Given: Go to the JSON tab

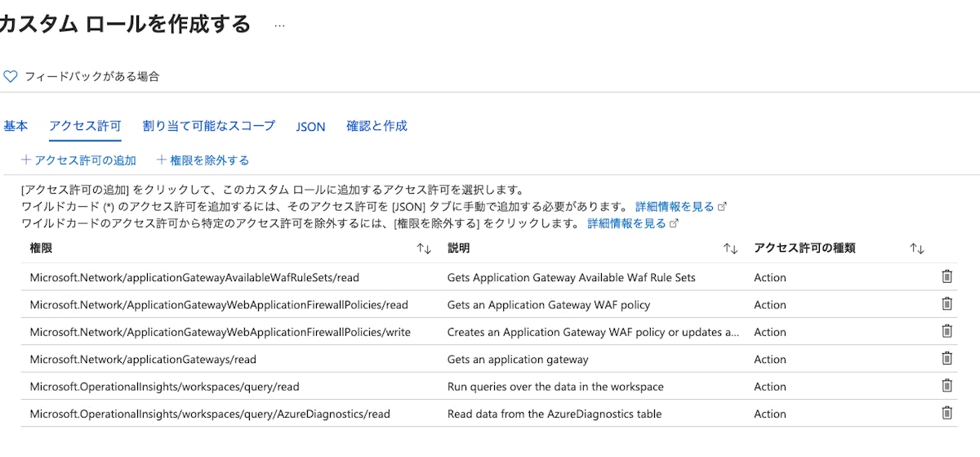Looking at the screenshot, I should click(310, 127).
